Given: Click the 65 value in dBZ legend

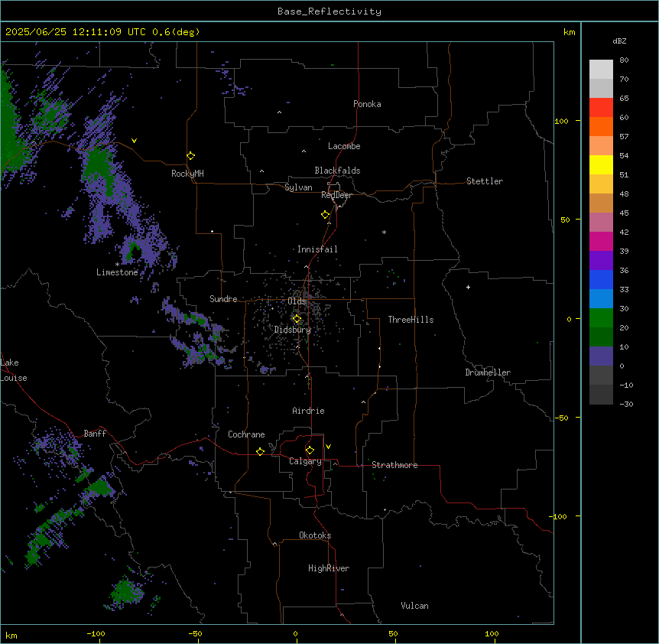Looking at the screenshot, I should (x=624, y=98).
